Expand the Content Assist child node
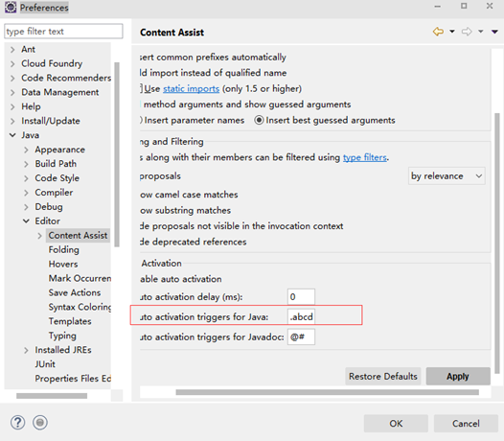This screenshot has width=504, height=441. 39,236
